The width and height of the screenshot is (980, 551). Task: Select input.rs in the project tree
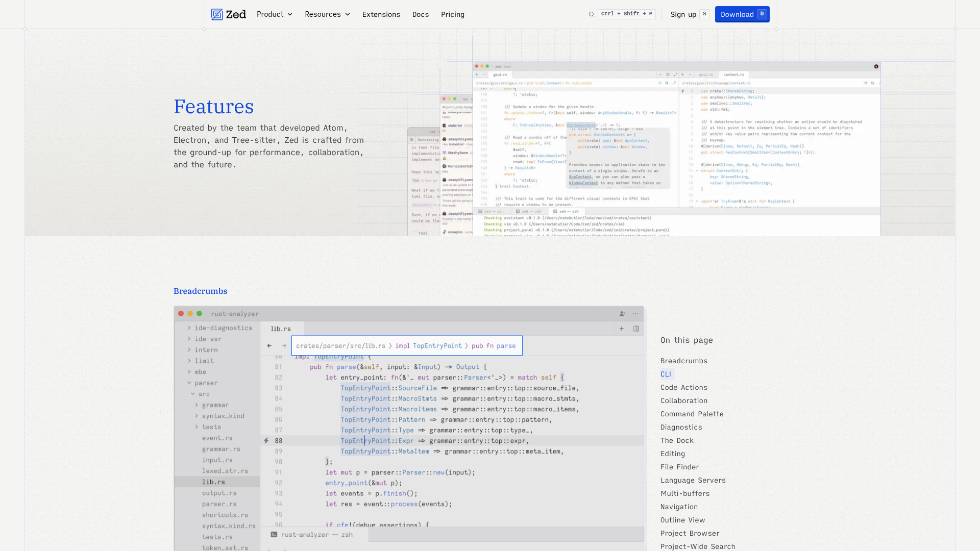click(217, 460)
